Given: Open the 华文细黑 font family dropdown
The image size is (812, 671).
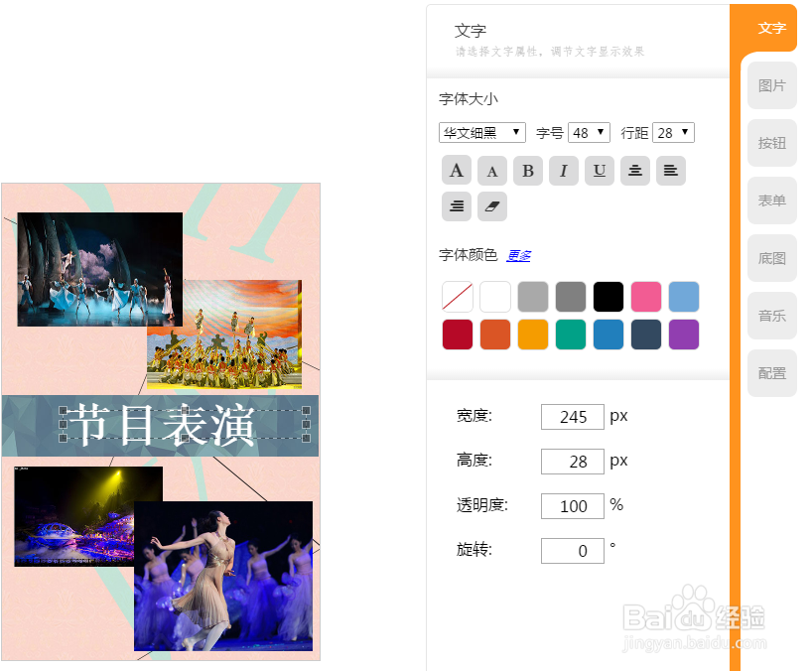Looking at the screenshot, I should [481, 132].
